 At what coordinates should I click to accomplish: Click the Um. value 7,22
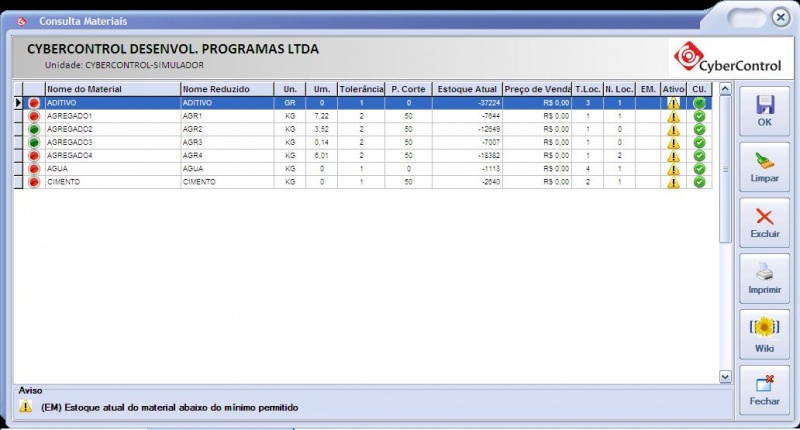pyautogui.click(x=321, y=116)
